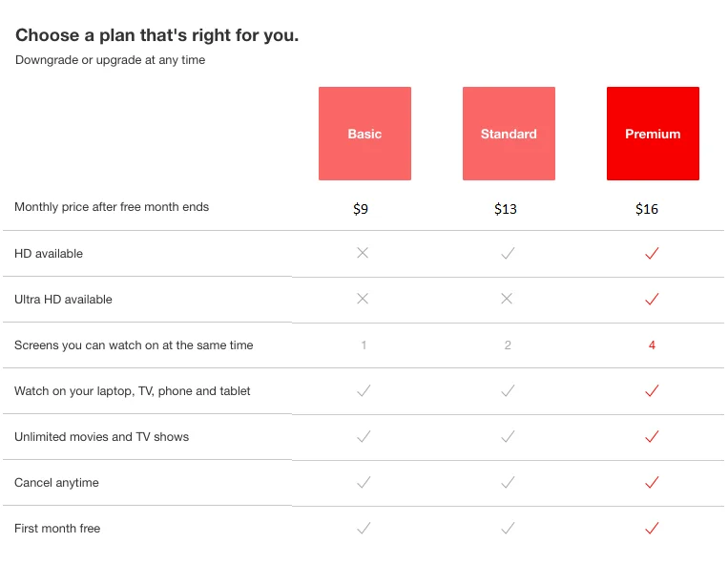Click the Premium laptop, TV, phone checkmark
Image resolution: width=728 pixels, height=564 pixels.
(652, 390)
